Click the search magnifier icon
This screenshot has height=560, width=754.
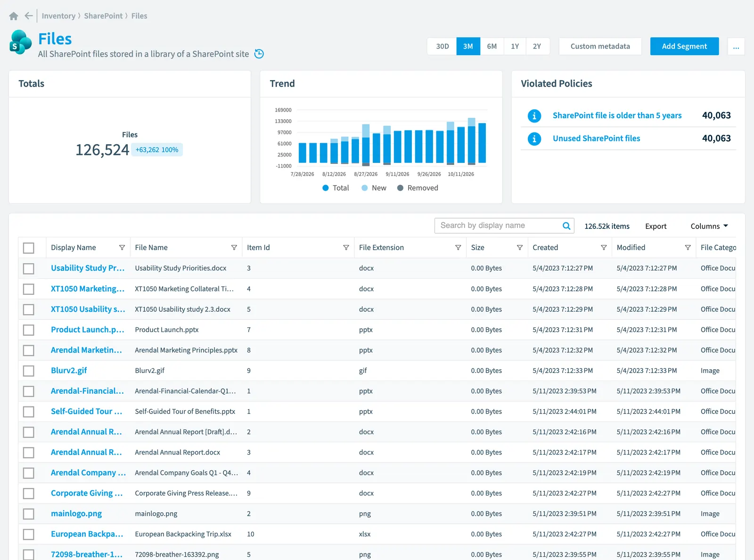click(x=566, y=226)
